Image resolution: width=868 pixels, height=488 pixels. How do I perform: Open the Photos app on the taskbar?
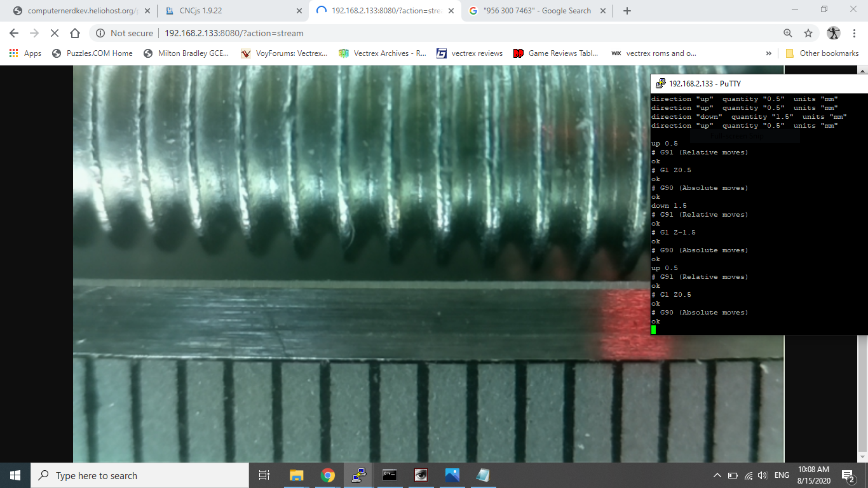(x=452, y=475)
